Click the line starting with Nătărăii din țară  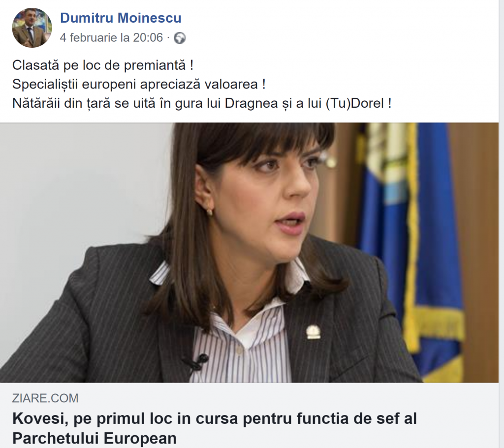click(202, 103)
